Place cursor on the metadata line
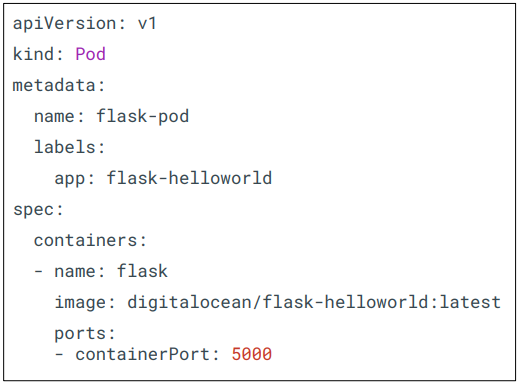Image resolution: width=519 pixels, height=382 pixels. [59, 85]
